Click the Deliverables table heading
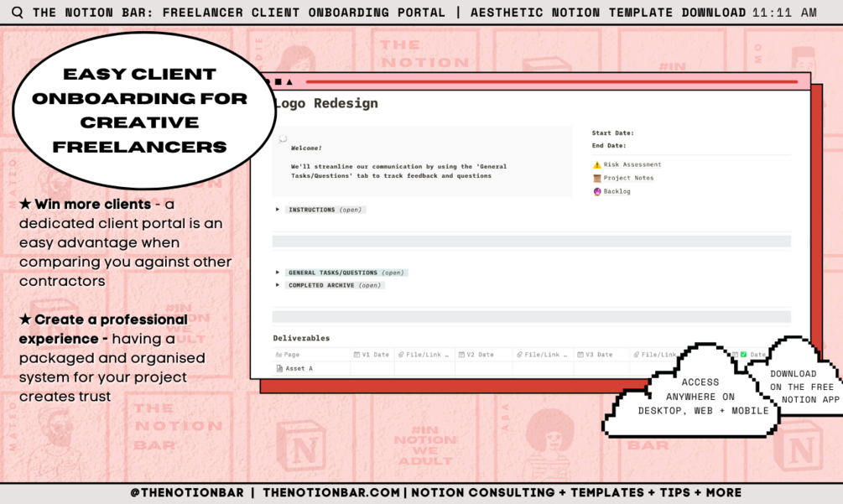843x504 pixels. [x=301, y=338]
